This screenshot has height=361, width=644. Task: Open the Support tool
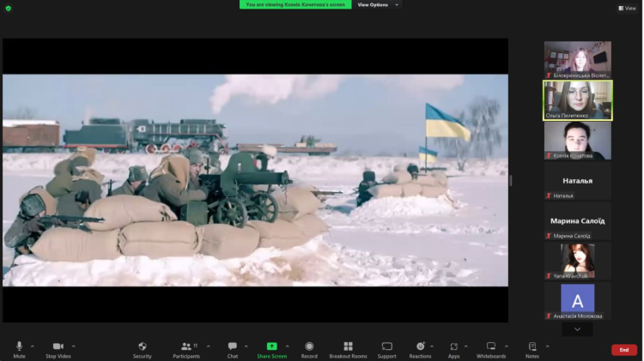point(386,347)
